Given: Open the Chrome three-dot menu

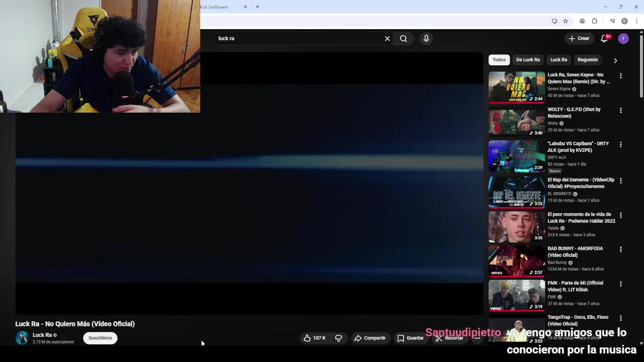Looking at the screenshot, I should [x=637, y=21].
